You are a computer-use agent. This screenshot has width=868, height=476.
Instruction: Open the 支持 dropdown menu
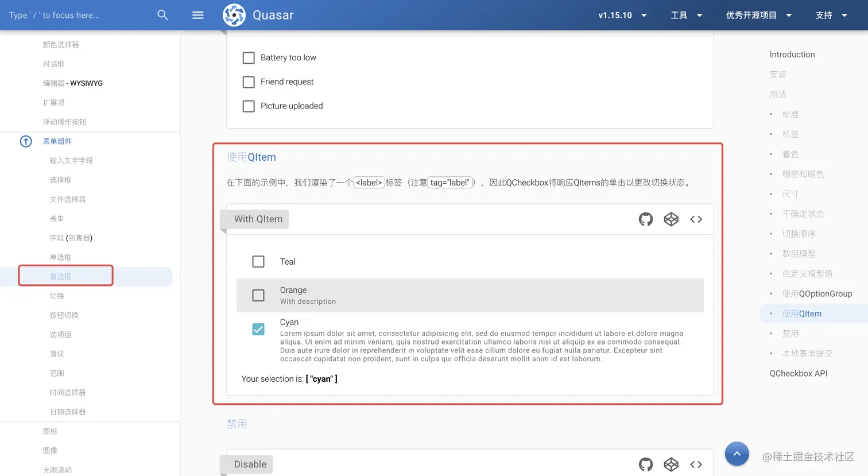point(831,15)
